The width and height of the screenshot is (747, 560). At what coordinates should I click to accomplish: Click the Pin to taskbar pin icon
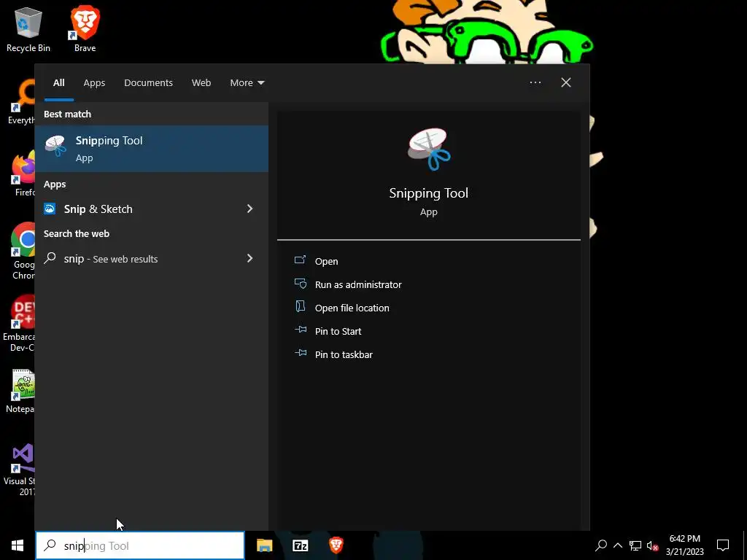(301, 353)
